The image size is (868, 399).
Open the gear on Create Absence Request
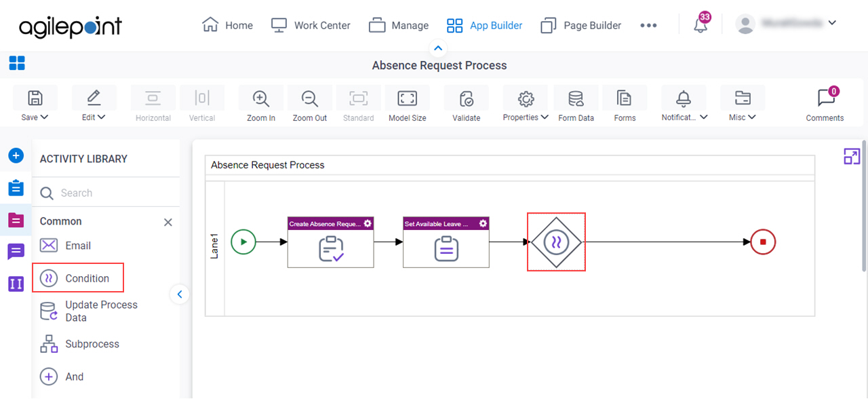[x=368, y=223]
